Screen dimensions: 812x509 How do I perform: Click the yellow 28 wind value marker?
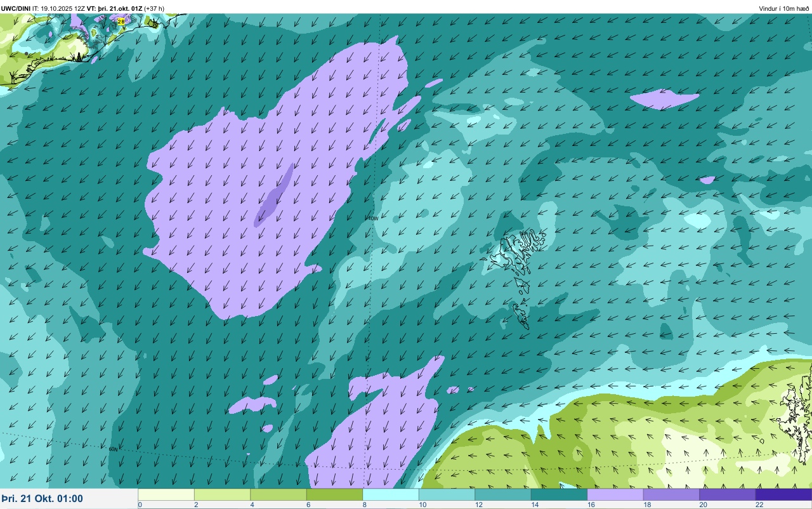[121, 21]
